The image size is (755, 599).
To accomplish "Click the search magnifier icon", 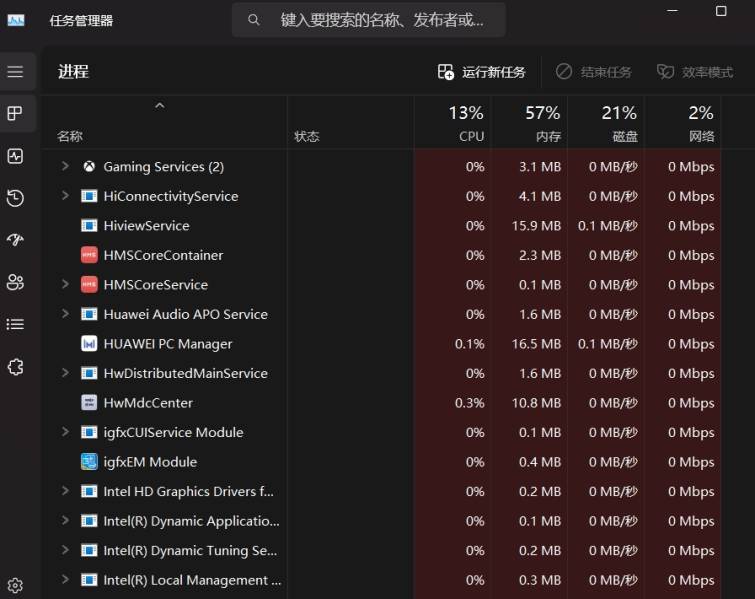I will (x=254, y=20).
